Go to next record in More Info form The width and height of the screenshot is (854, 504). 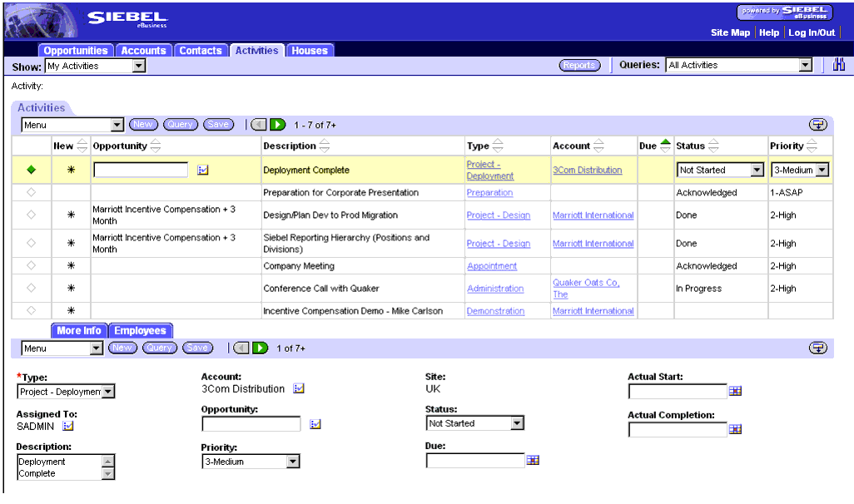pos(261,348)
